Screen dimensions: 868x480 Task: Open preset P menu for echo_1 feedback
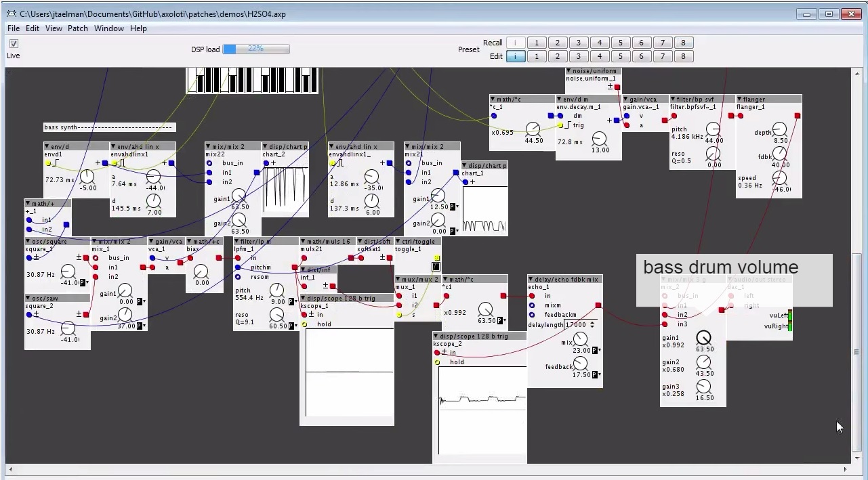tap(598, 375)
